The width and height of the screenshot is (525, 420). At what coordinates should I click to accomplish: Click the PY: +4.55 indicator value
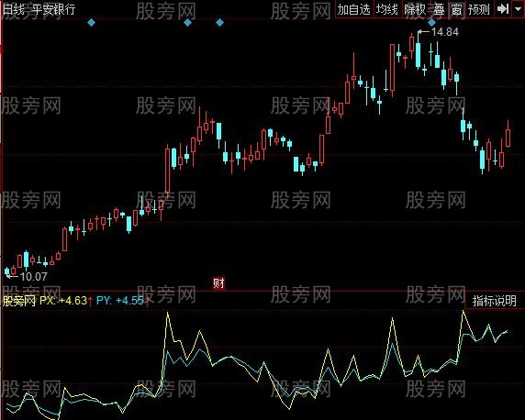(x=120, y=300)
